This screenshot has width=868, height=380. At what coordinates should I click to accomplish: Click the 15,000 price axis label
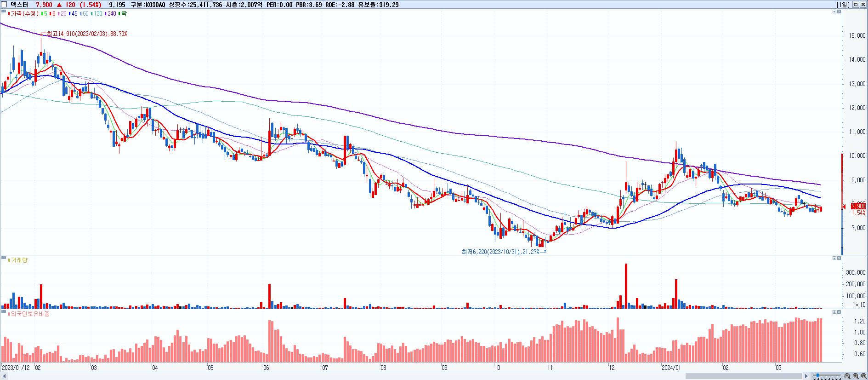[x=858, y=35]
